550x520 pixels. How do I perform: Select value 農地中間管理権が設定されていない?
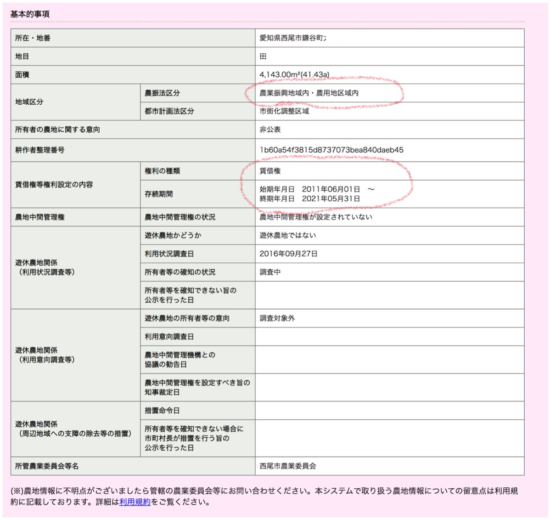tap(316, 217)
